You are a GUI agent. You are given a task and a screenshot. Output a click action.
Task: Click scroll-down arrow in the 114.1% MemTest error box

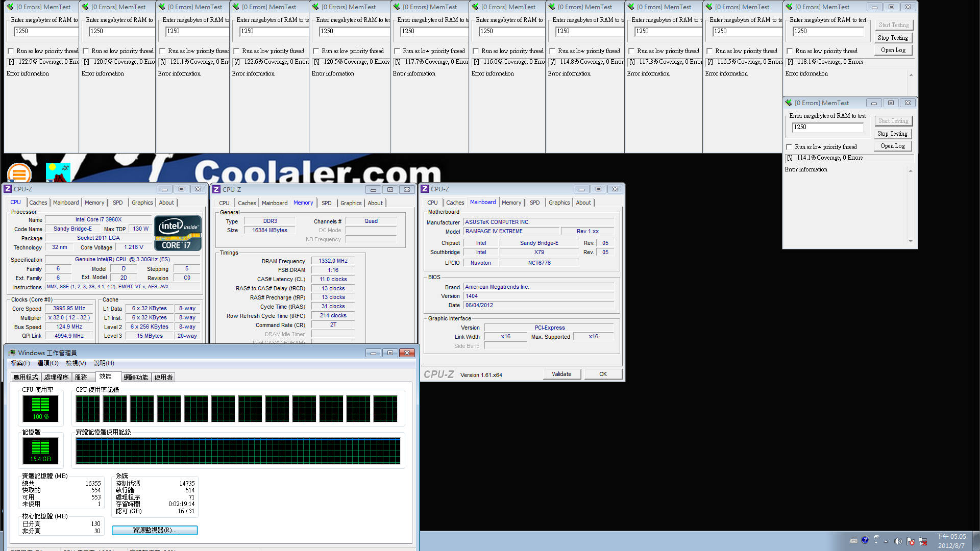911,241
